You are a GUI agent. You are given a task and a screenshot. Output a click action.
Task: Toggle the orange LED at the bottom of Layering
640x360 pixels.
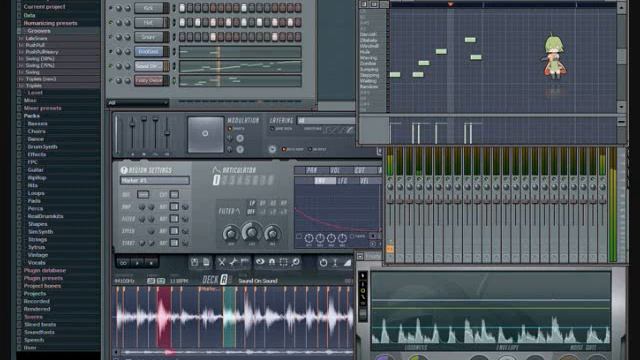click(x=284, y=149)
